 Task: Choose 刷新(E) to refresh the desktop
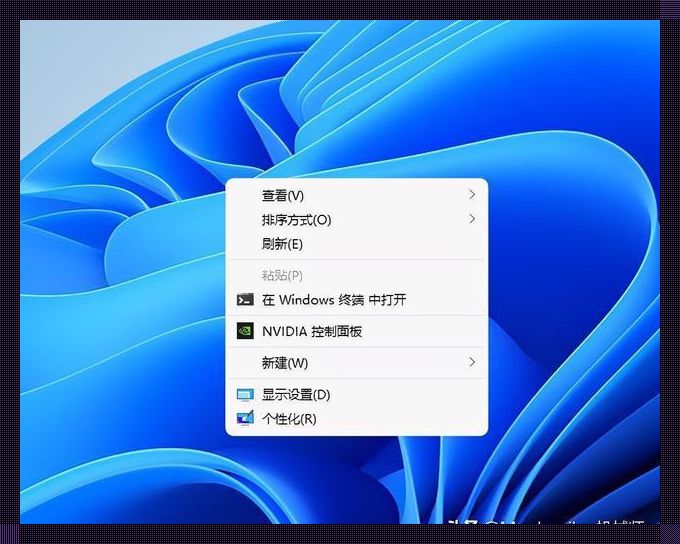point(356,244)
